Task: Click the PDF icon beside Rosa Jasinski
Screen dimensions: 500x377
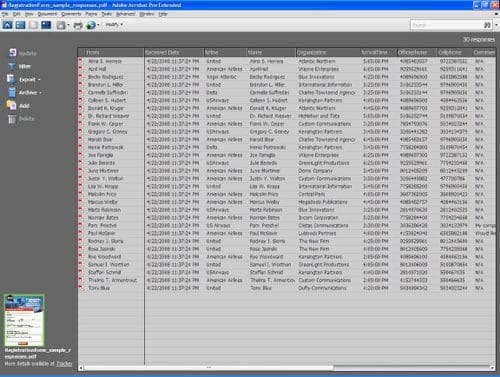Action: click(81, 249)
